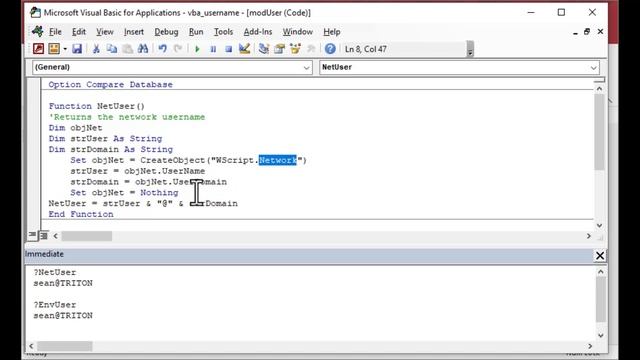The width and height of the screenshot is (640, 360).
Task: Open the Properties Window icon
Action: 280,49
